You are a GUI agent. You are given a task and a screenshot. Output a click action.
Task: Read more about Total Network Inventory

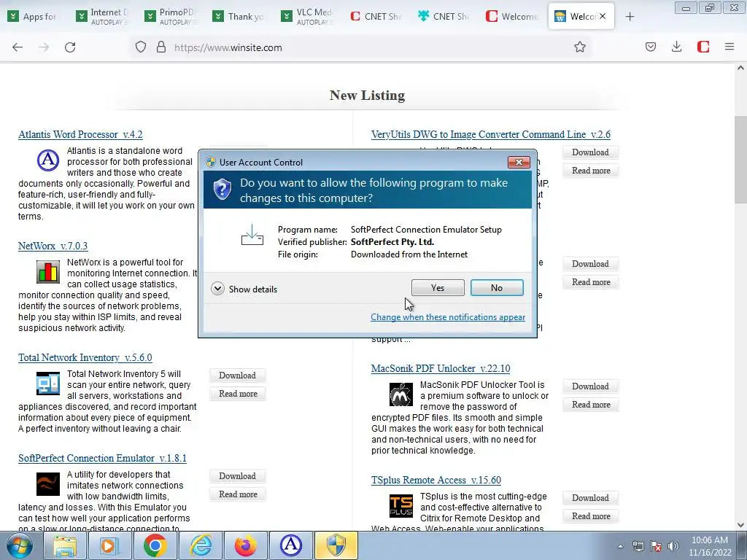[238, 394]
